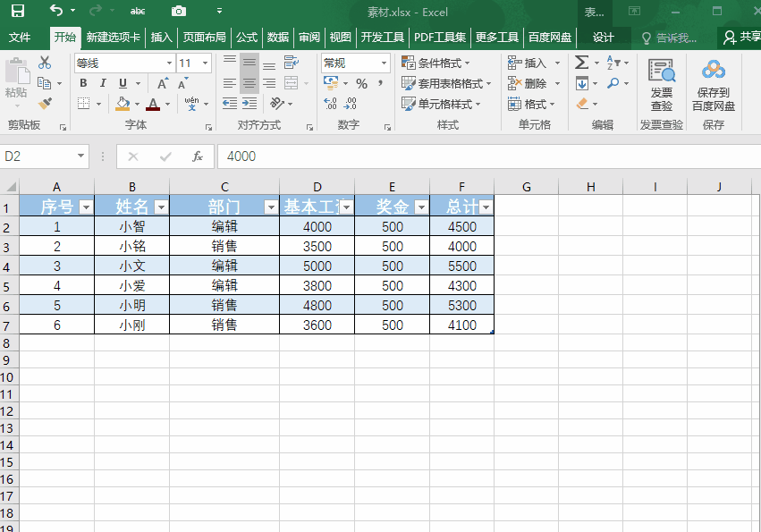Click the Copy icon in clipboard group
The image size is (761, 532).
[44, 83]
